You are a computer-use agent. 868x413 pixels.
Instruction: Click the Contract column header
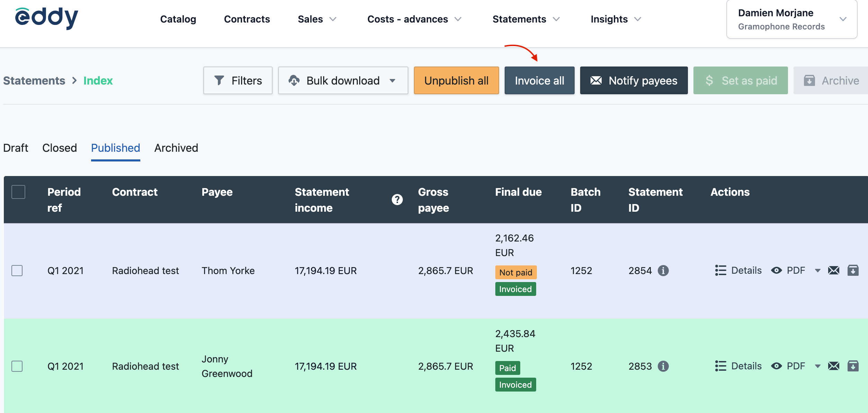pos(135,192)
